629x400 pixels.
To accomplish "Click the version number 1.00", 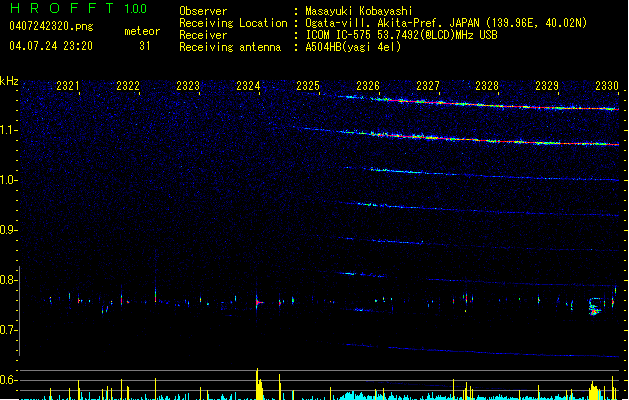I will pyautogui.click(x=136, y=9).
